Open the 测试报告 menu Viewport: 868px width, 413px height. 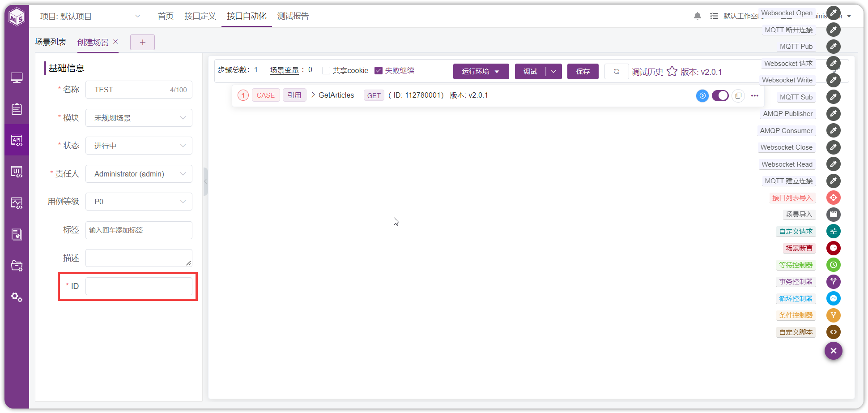click(293, 16)
